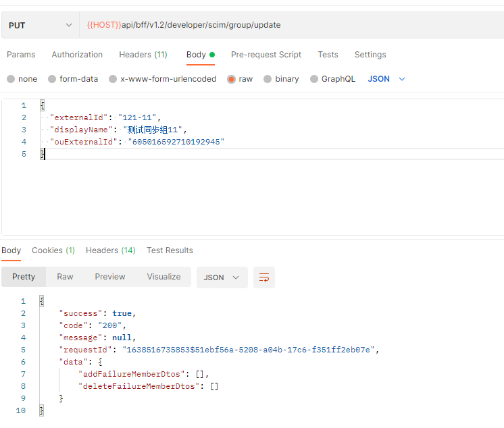504x428 pixels.
Task: Switch to the Tests tab
Action: [328, 55]
